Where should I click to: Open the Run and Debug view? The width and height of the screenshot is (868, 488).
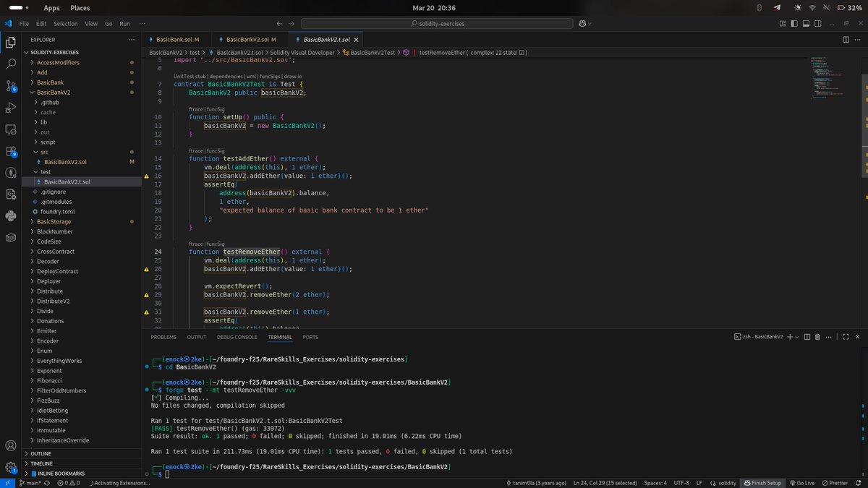point(11,108)
